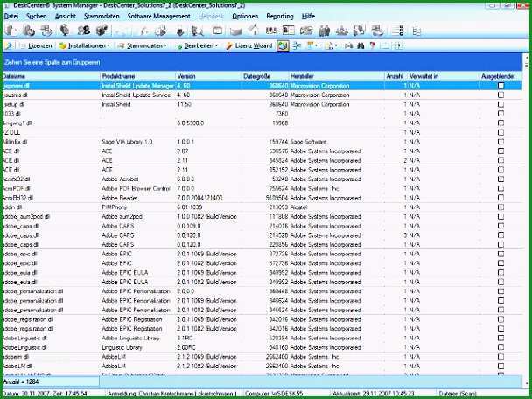
Task: Launch the Lizenz Wizard
Action: click(x=249, y=45)
